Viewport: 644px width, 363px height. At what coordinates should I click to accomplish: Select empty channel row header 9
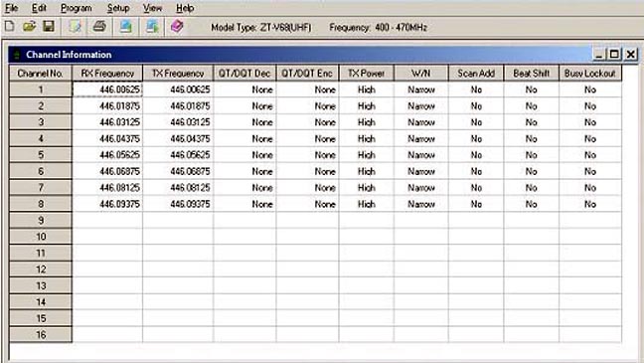point(40,221)
